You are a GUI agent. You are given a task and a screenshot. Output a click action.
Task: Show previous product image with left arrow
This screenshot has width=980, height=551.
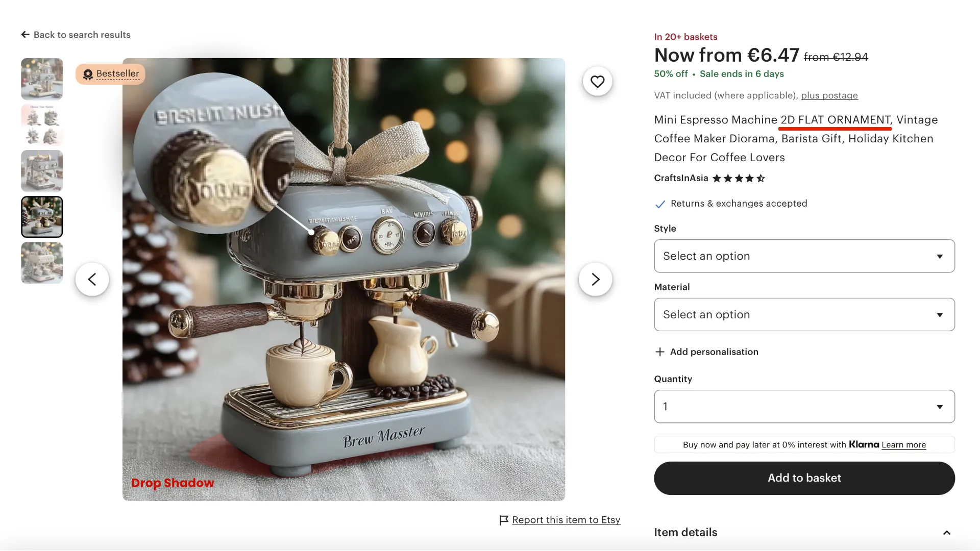pos(92,279)
